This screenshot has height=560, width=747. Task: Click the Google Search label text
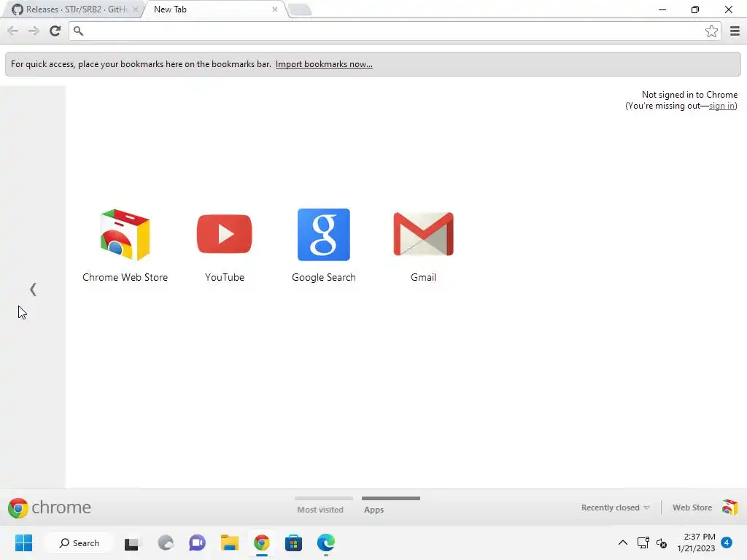(323, 278)
